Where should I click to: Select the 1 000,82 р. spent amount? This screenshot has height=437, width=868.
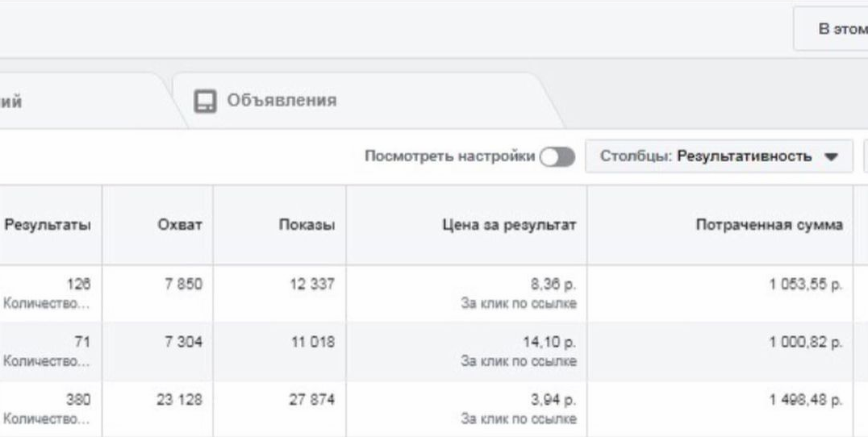pyautogui.click(x=806, y=343)
